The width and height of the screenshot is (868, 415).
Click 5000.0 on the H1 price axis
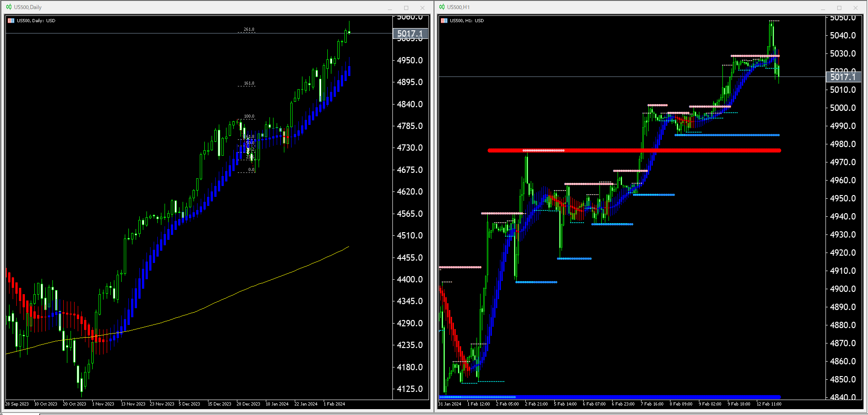tap(843, 108)
